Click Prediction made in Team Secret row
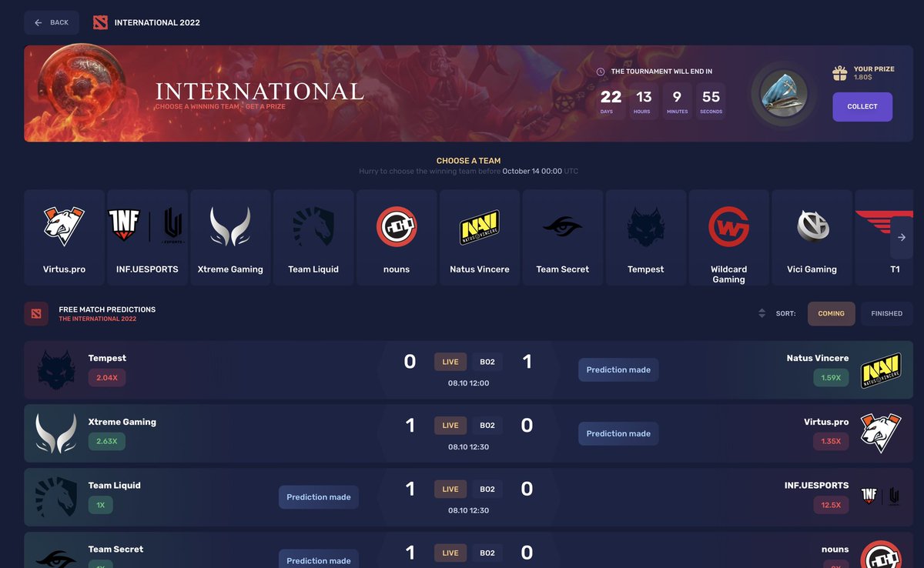This screenshot has height=568, width=924. point(319,560)
